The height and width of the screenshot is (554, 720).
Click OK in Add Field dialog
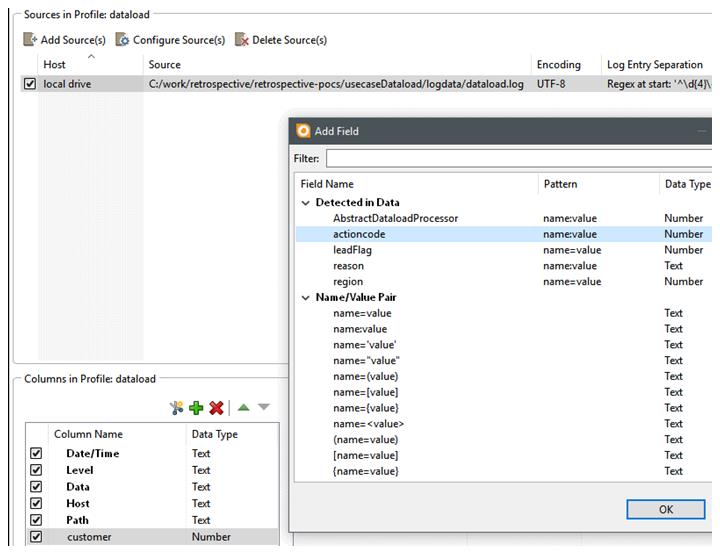point(666,509)
